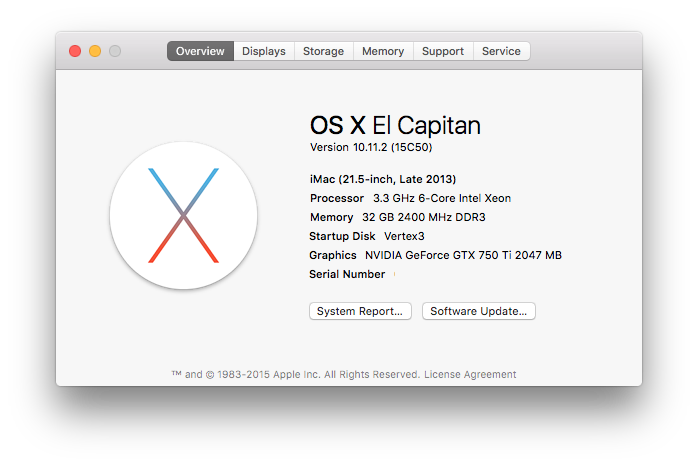Open the System Report button
This screenshot has height=466, width=698.
pyautogui.click(x=360, y=311)
